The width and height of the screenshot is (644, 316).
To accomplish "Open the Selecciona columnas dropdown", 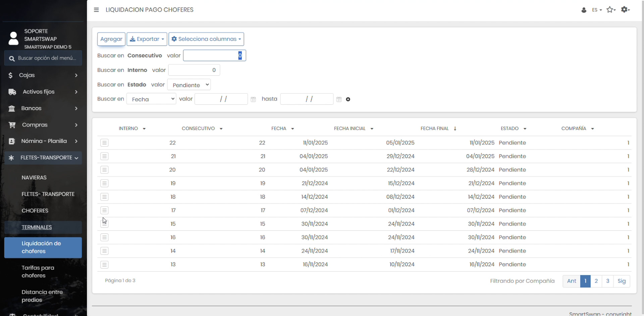I will (206, 39).
